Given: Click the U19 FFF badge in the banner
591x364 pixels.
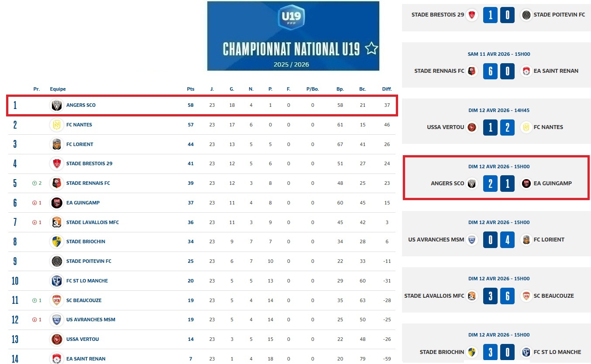Looking at the screenshot, I should pyautogui.click(x=291, y=17).
